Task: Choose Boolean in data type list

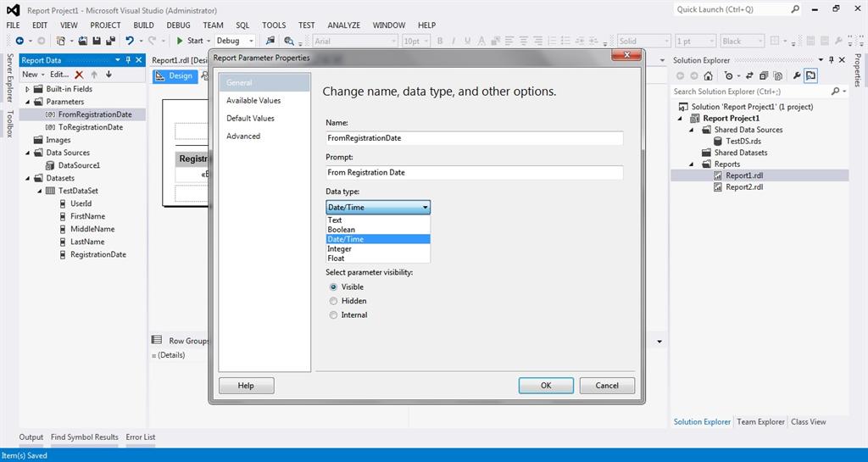Action: 378,230
